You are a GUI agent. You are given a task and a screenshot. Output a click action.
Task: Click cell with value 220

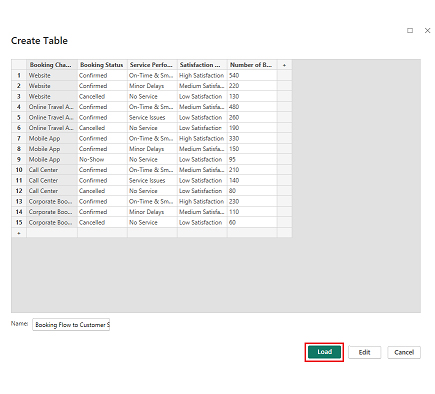252,86
